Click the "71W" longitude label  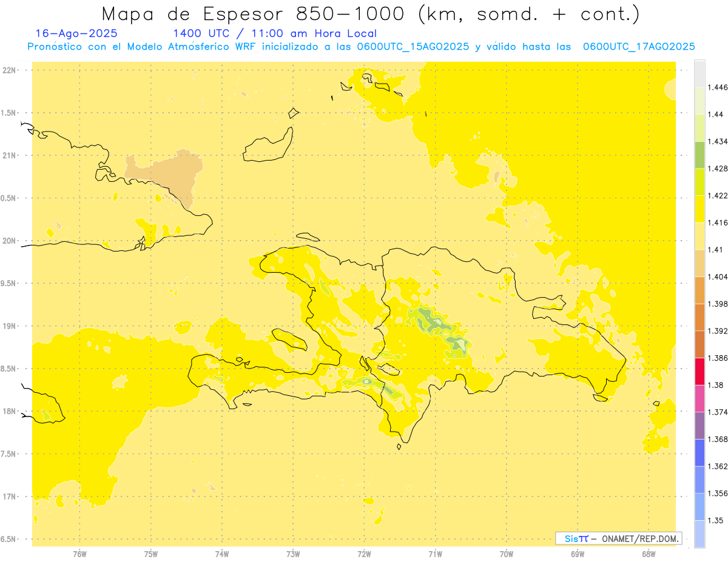(435, 554)
